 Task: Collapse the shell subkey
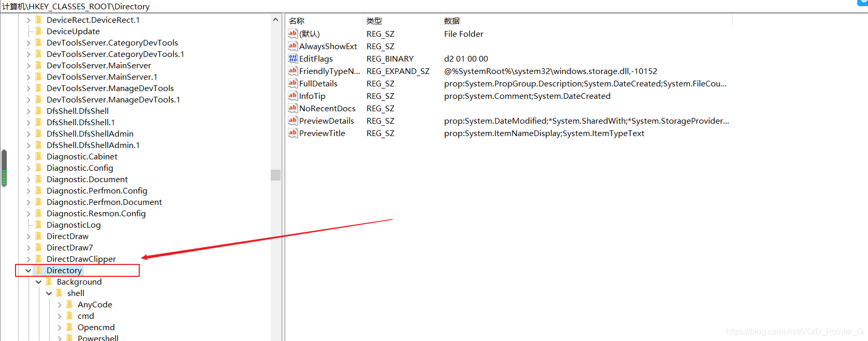click(49, 293)
